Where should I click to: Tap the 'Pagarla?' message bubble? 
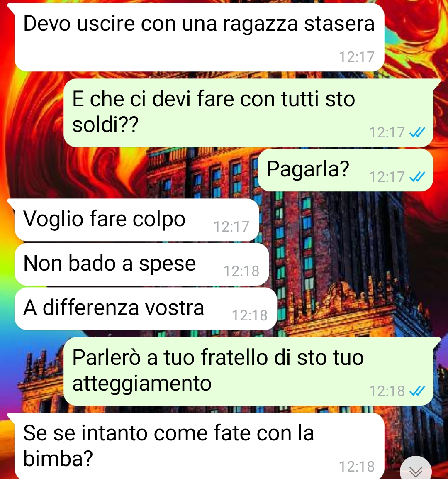[x=346, y=170]
